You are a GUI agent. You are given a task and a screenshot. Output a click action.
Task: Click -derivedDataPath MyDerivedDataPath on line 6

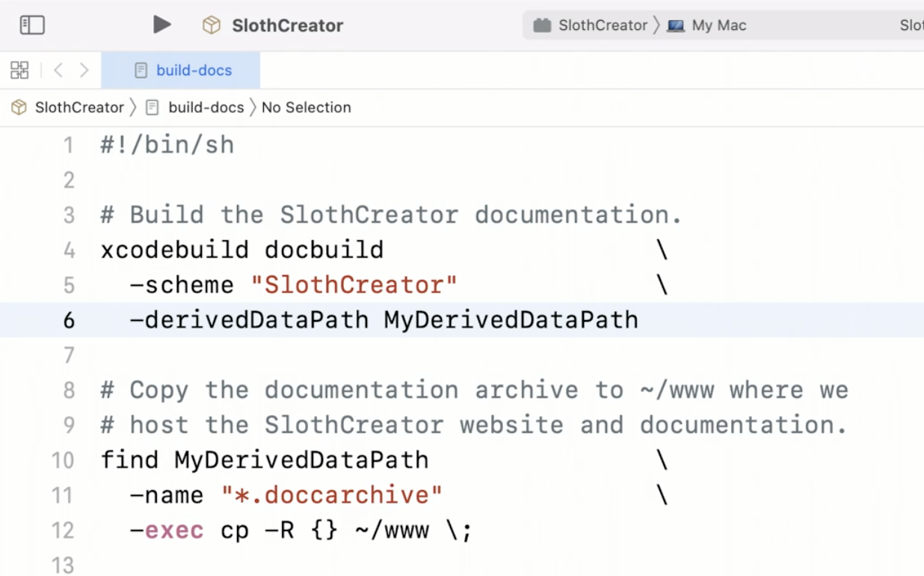[384, 320]
